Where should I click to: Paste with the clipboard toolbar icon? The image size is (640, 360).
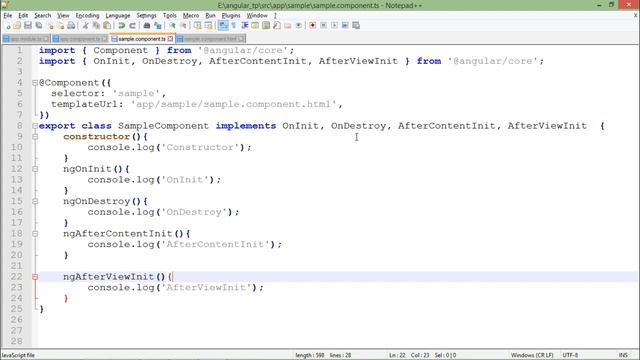[x=107, y=25]
